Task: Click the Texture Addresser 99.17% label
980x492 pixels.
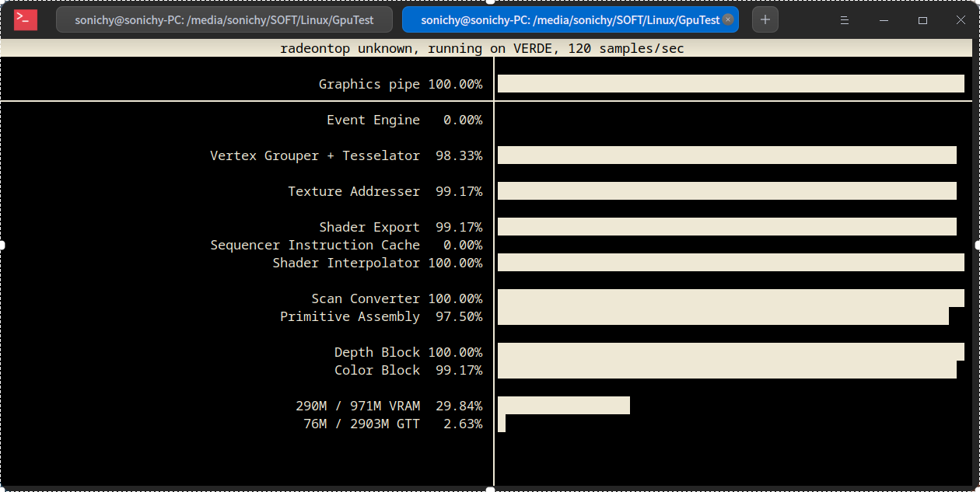Action: coord(385,191)
